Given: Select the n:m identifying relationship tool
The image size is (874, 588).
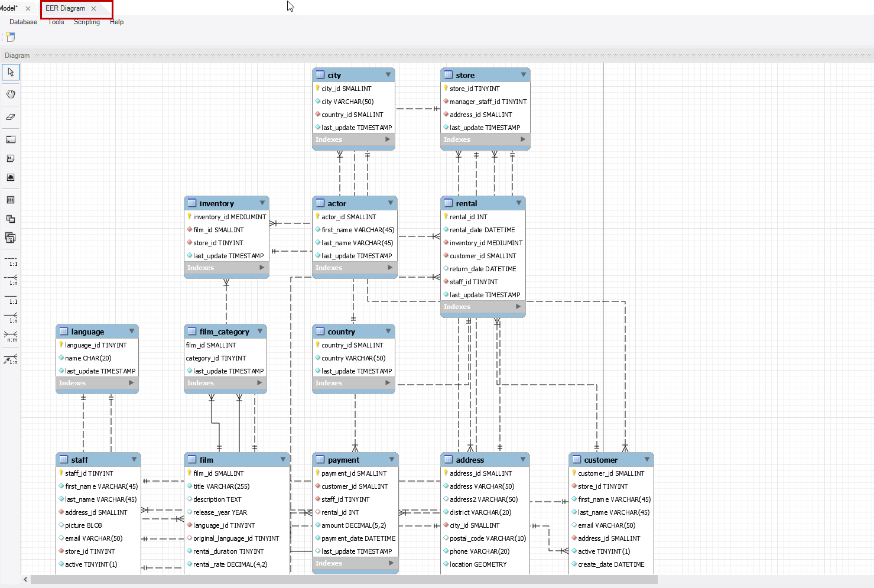Looking at the screenshot, I should [x=11, y=337].
